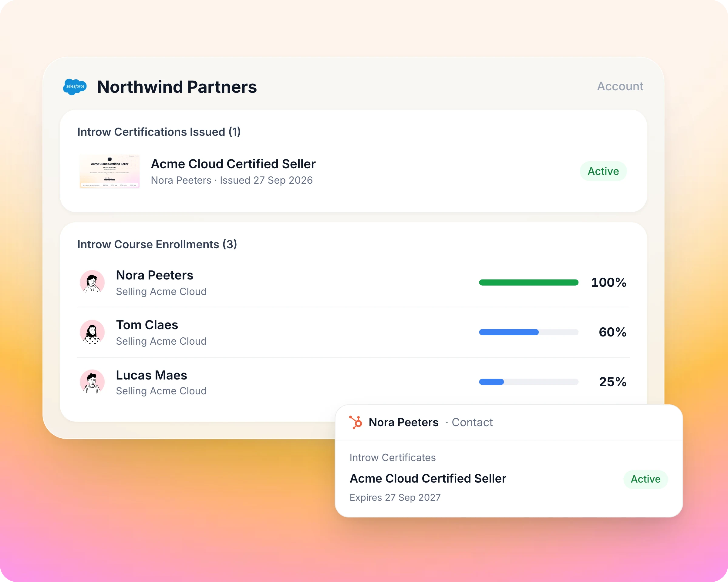This screenshot has height=582, width=728.
Task: Open Acme Cloud Certified Seller in the Salesforce panel
Action: click(233, 164)
